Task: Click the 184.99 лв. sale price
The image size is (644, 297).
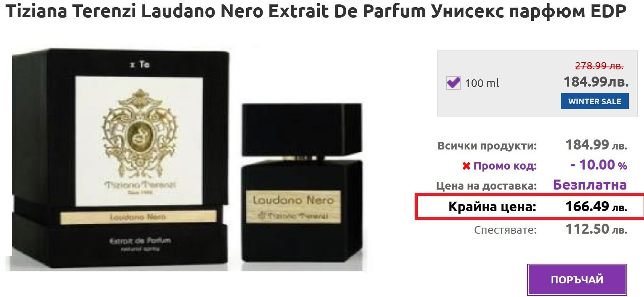Action: 596,82
